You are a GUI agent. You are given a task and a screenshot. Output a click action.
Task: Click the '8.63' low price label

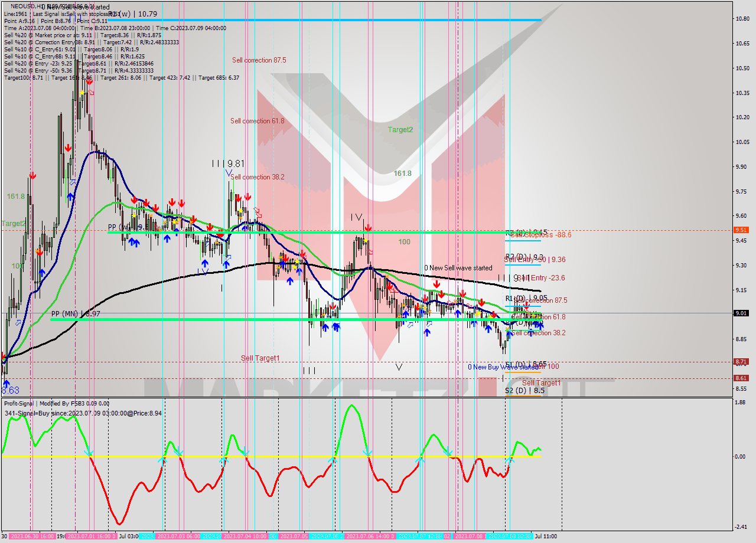(10, 391)
